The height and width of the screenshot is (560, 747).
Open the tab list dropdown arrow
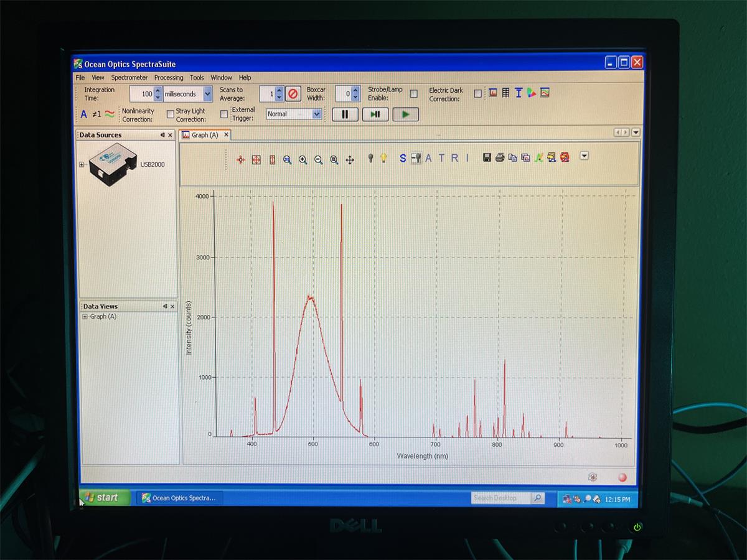pyautogui.click(x=636, y=133)
